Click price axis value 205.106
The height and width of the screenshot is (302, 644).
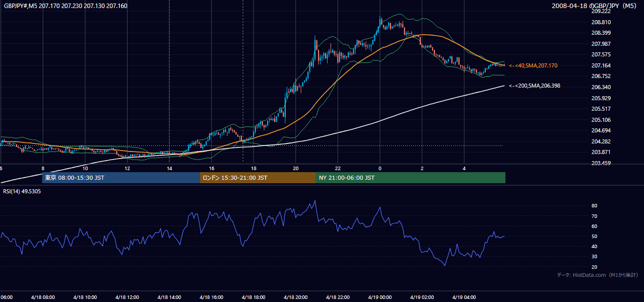601,120
